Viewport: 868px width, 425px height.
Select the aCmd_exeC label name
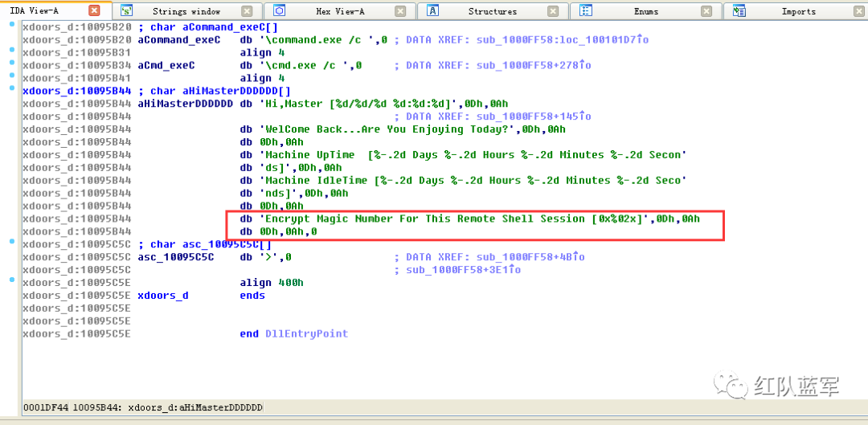click(166, 65)
